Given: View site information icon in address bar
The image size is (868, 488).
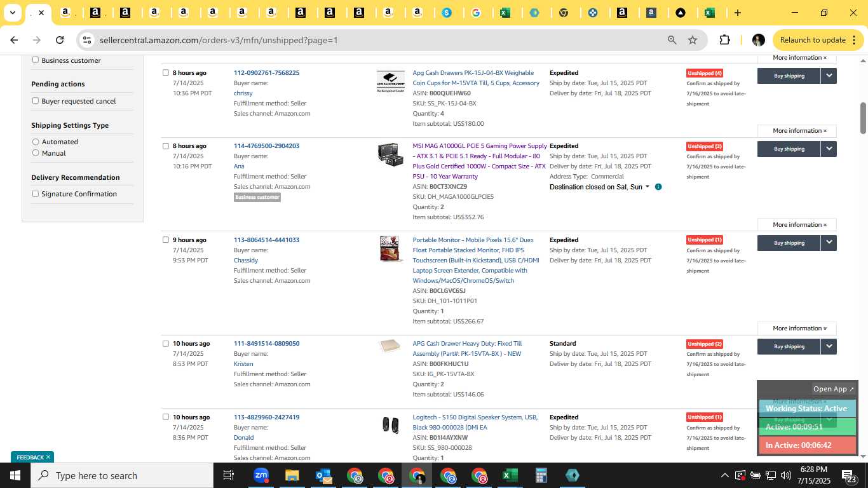Looking at the screenshot, I should [87, 40].
